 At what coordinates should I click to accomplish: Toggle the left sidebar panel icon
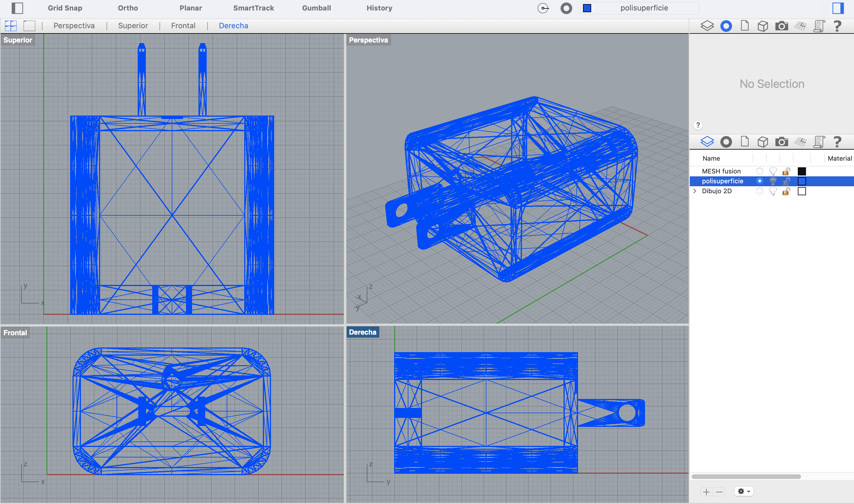tap(17, 8)
